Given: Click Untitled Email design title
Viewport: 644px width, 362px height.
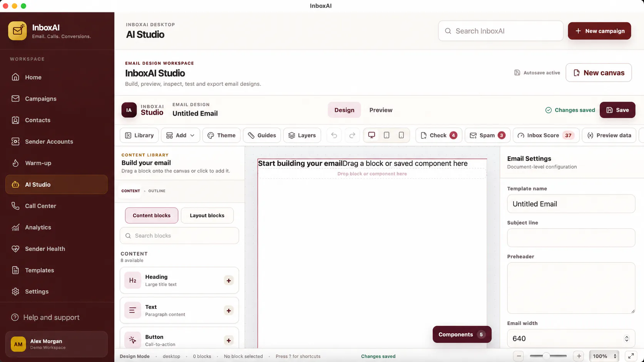Looking at the screenshot, I should [x=195, y=114].
